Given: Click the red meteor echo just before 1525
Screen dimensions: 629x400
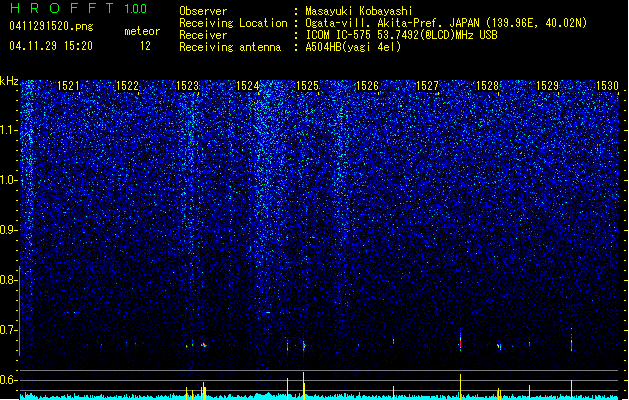Looking at the screenshot, I should [287, 346].
